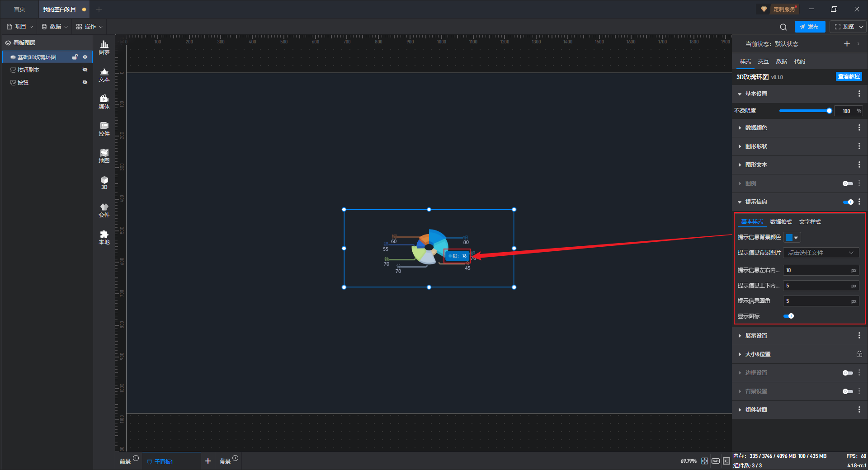Open the 套件 (kit) component category
This screenshot has width=868, height=470.
[104, 210]
